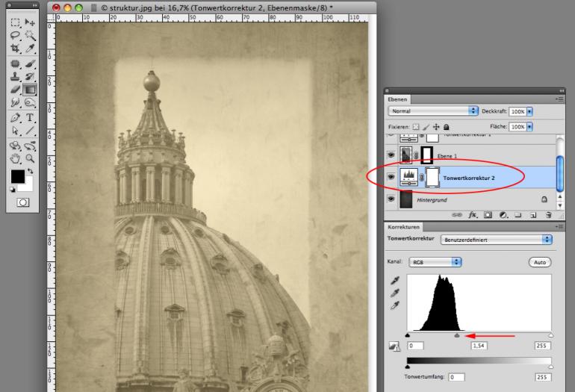The image size is (575, 392).
Task: Create a new group folder button
Action: [x=517, y=215]
